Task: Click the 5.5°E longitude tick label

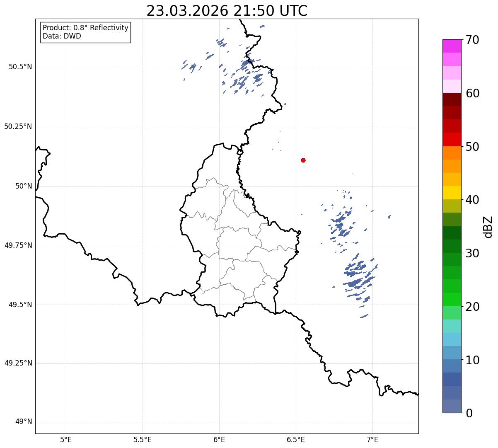Action: click(x=143, y=439)
